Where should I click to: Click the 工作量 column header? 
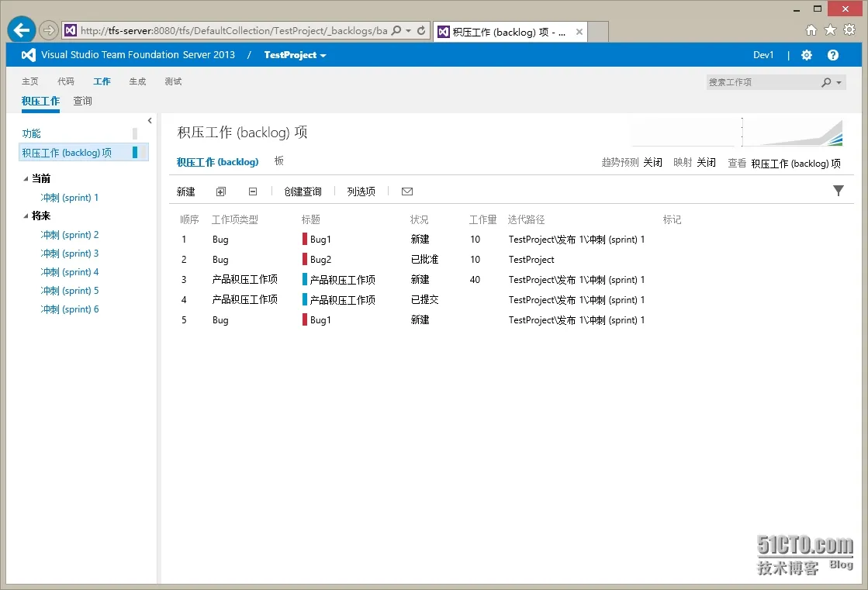pos(482,219)
